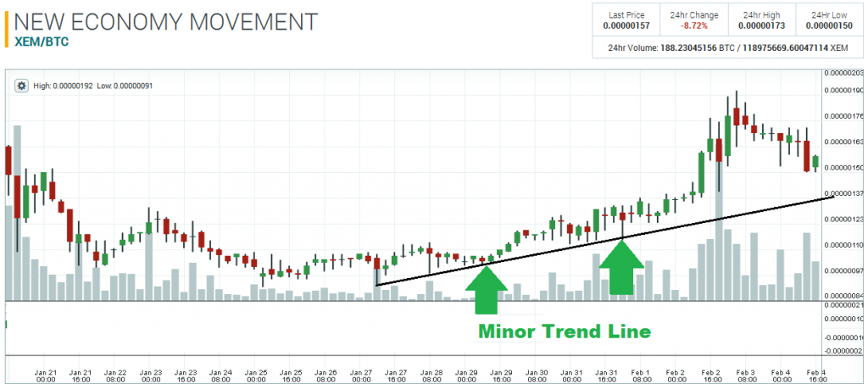Image resolution: width=868 pixels, height=384 pixels.
Task: Click the Jan 25 16:00 time axis label
Action: [291, 376]
